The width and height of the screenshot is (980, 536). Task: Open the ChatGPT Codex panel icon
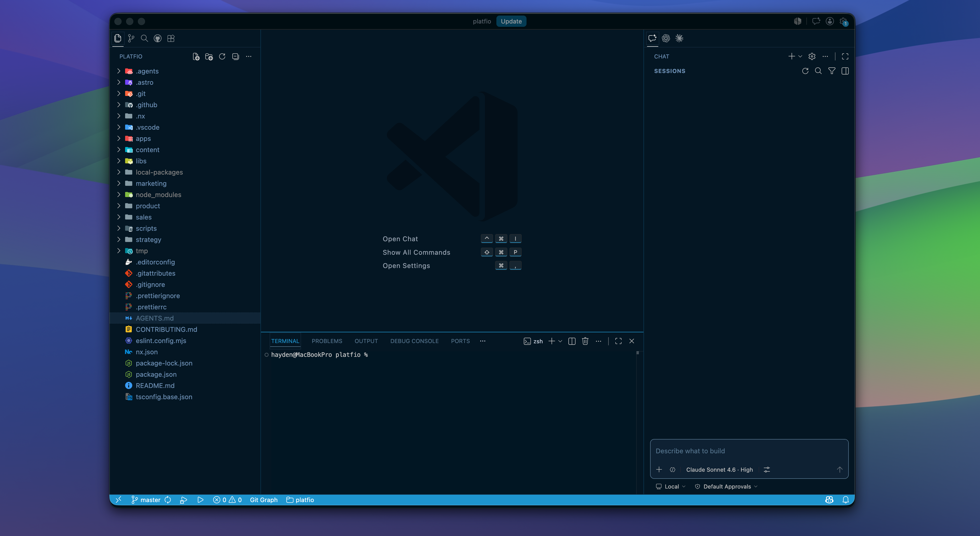pyautogui.click(x=666, y=39)
